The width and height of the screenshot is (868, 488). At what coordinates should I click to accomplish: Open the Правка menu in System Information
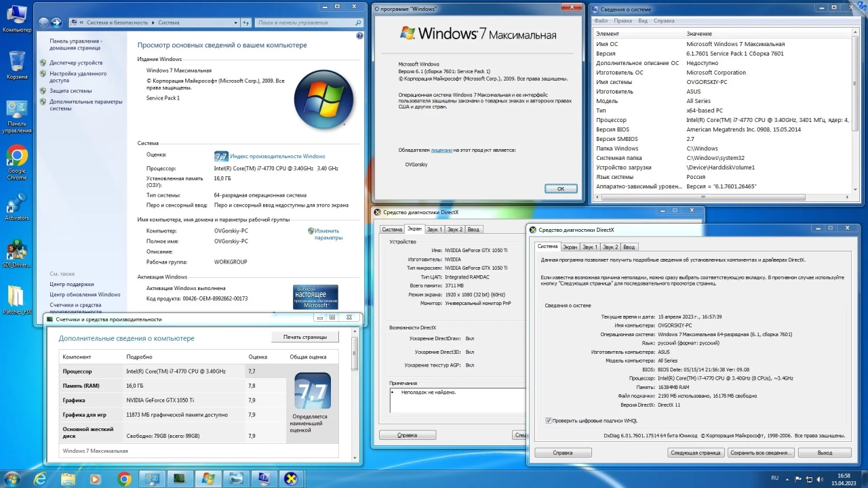[x=623, y=21]
